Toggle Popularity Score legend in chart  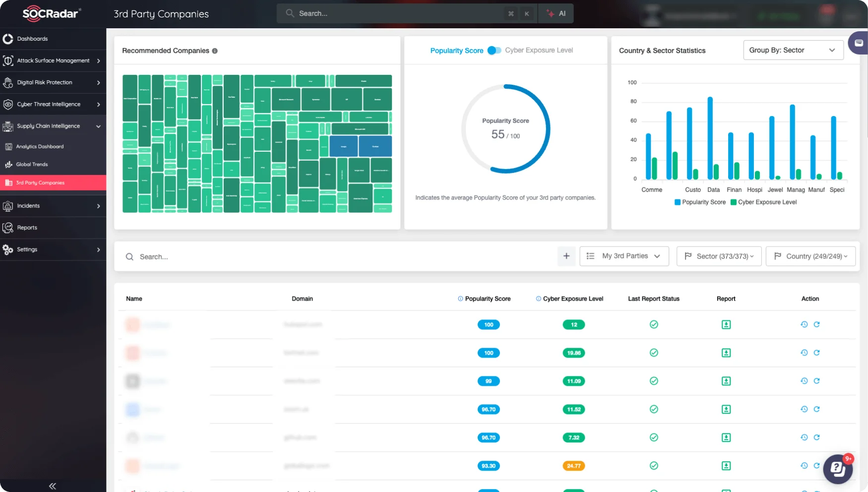[x=700, y=202]
